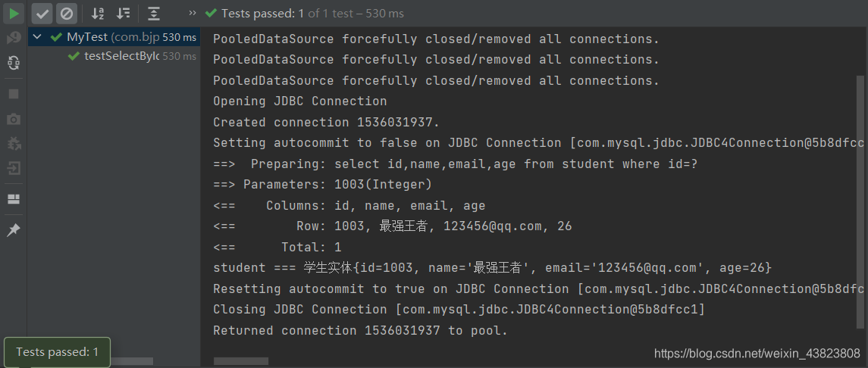Sort tests by duration

click(124, 13)
